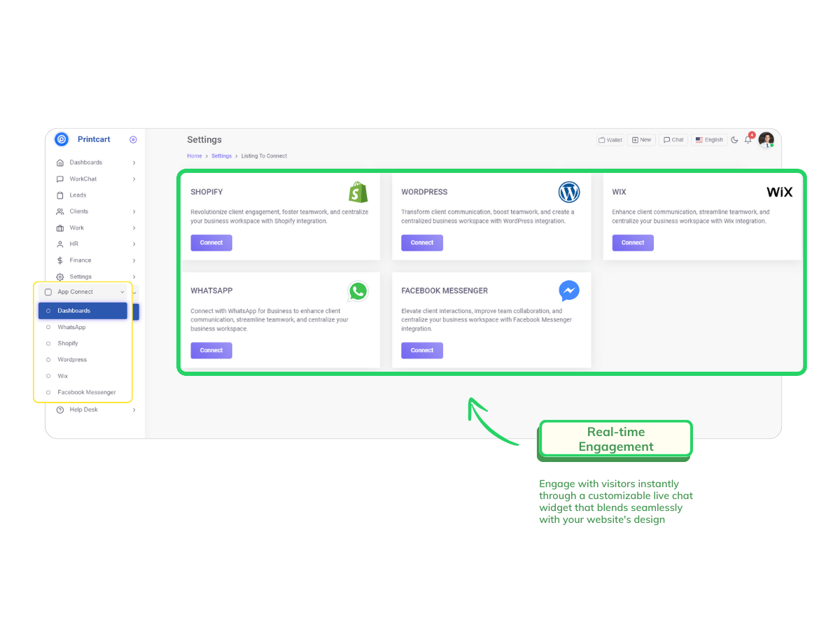840x630 pixels.
Task: Click the Facebook Messenger logo icon
Action: point(569,290)
